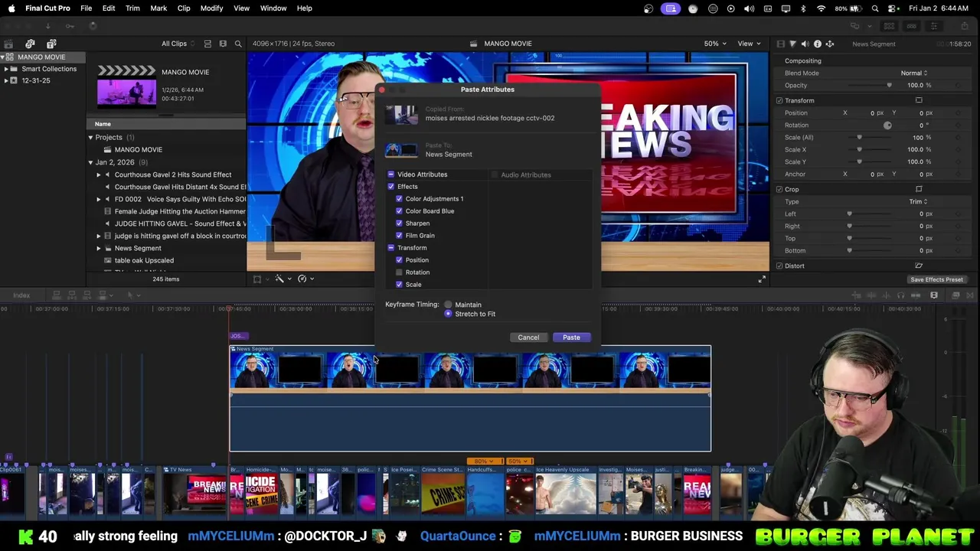Click Save Effects Preset button

coord(936,279)
